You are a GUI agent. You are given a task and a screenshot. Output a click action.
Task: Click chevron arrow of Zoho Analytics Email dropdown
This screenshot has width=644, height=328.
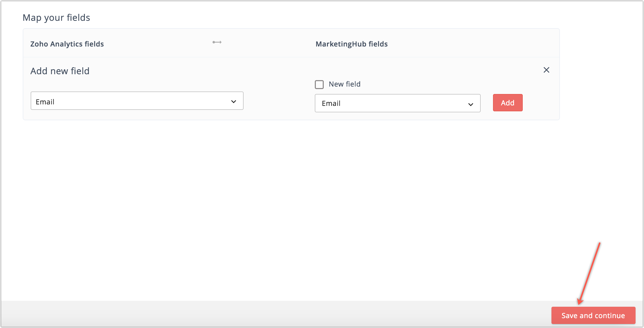233,101
